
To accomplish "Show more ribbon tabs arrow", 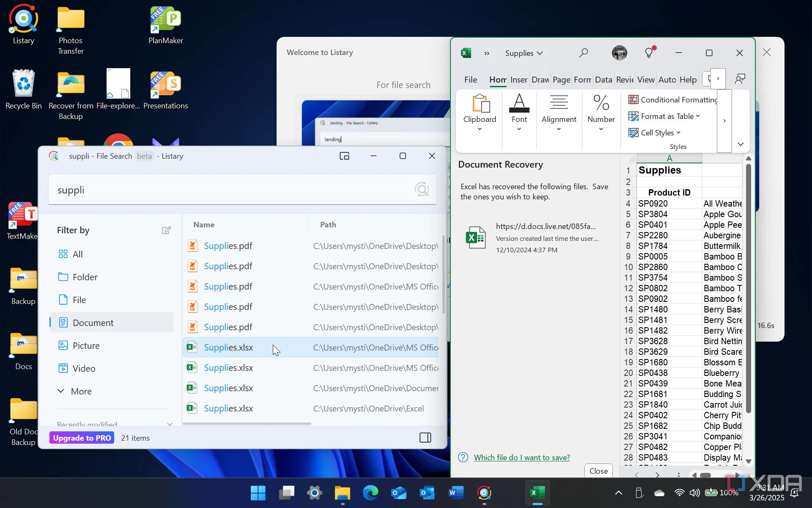I will (718, 79).
